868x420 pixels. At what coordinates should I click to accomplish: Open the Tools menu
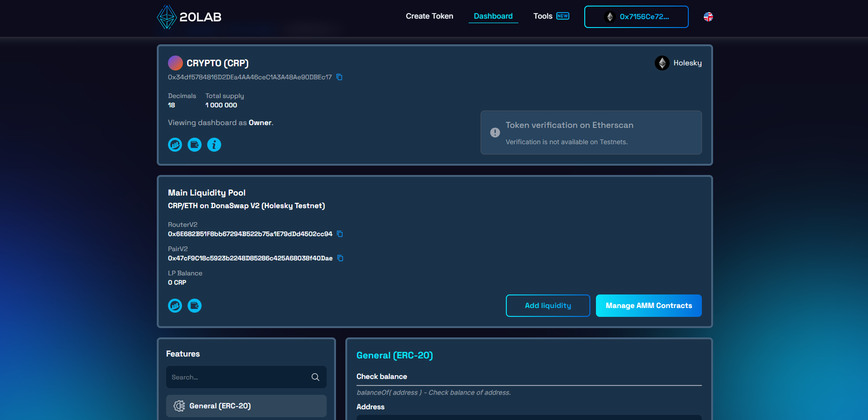pos(551,16)
